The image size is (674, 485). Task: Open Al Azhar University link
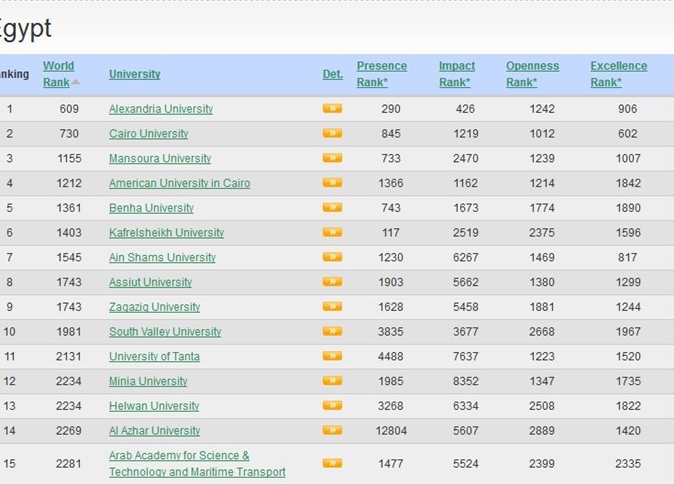[x=154, y=430]
